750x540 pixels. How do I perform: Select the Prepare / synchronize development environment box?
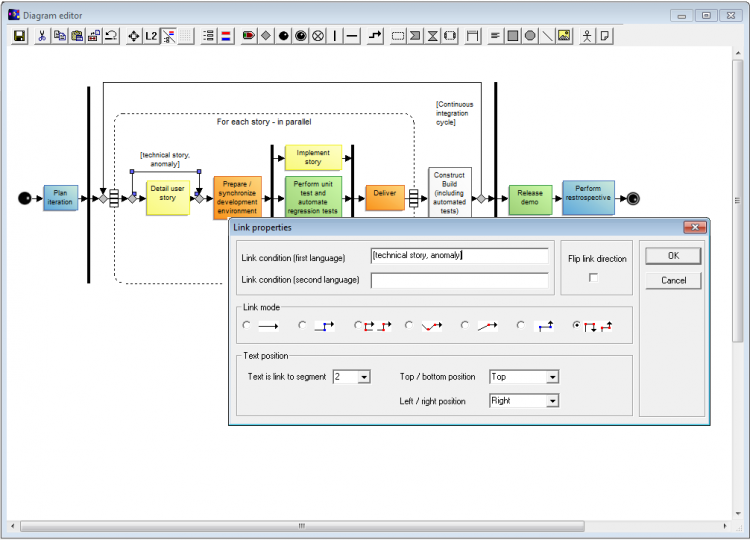click(237, 198)
